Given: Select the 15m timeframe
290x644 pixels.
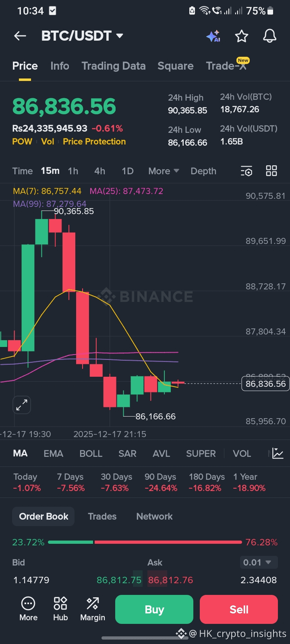Looking at the screenshot, I should tap(50, 171).
